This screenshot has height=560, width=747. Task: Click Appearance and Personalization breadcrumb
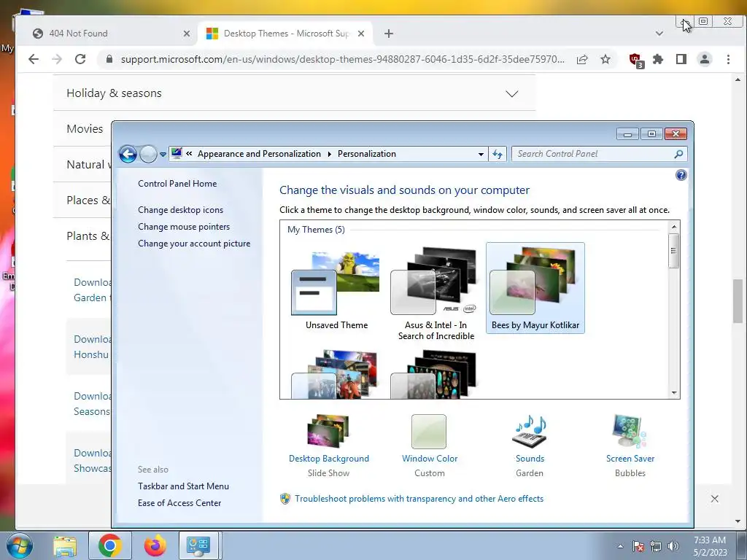pos(259,154)
